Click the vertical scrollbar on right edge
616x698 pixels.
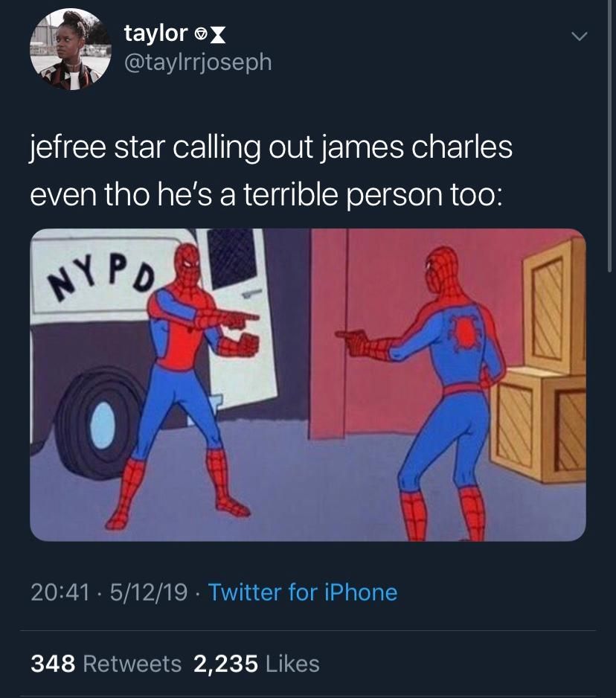pos(610,135)
